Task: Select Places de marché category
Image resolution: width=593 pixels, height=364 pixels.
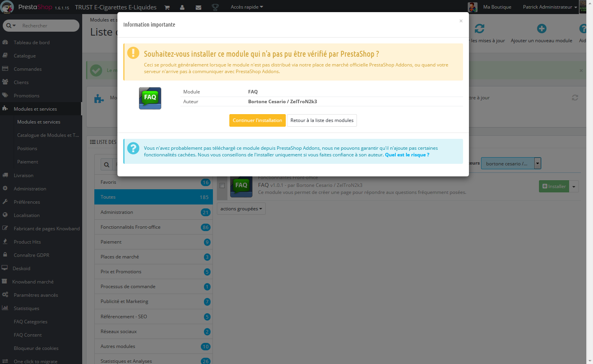Action: (153, 257)
